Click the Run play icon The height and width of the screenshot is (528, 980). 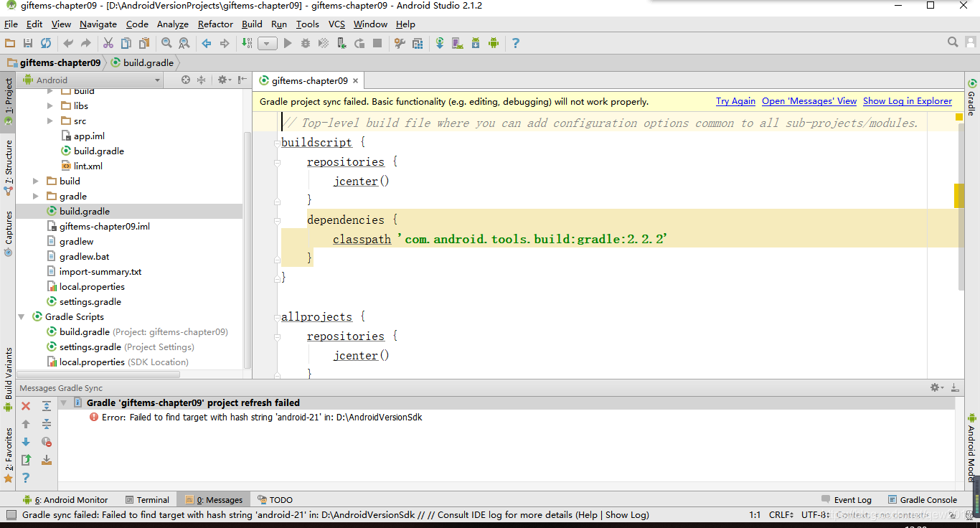point(288,43)
